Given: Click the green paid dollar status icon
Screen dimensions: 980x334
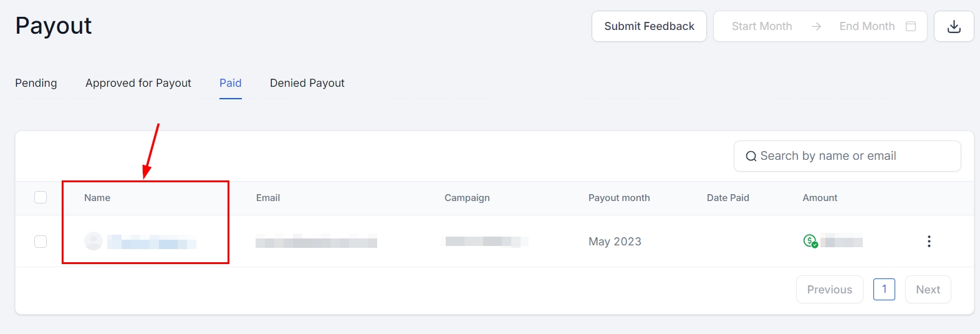Looking at the screenshot, I should click(810, 241).
